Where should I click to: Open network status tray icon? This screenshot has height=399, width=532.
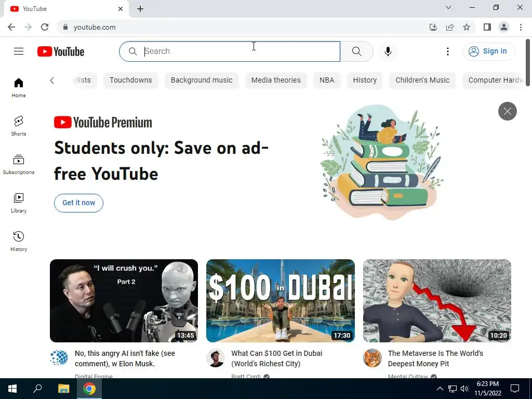pyautogui.click(x=453, y=389)
